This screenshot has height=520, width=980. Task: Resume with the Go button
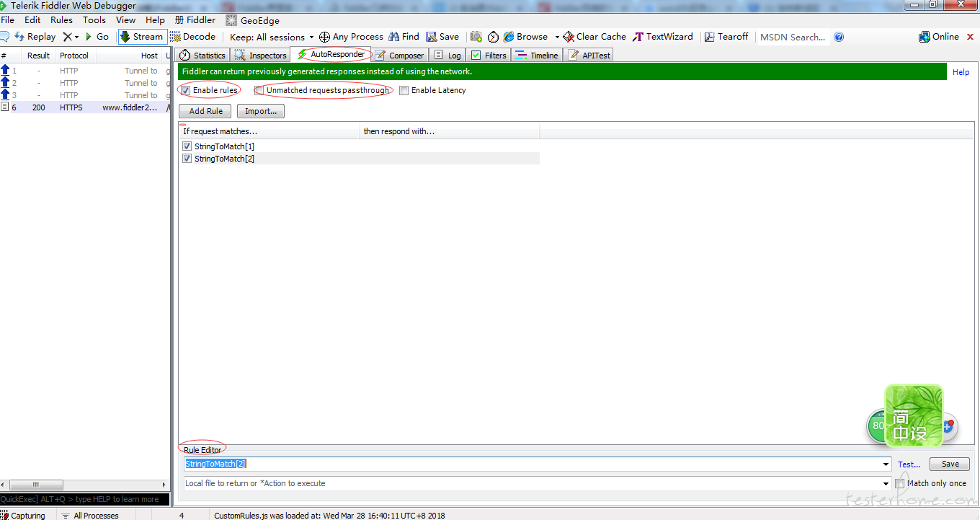pos(97,37)
